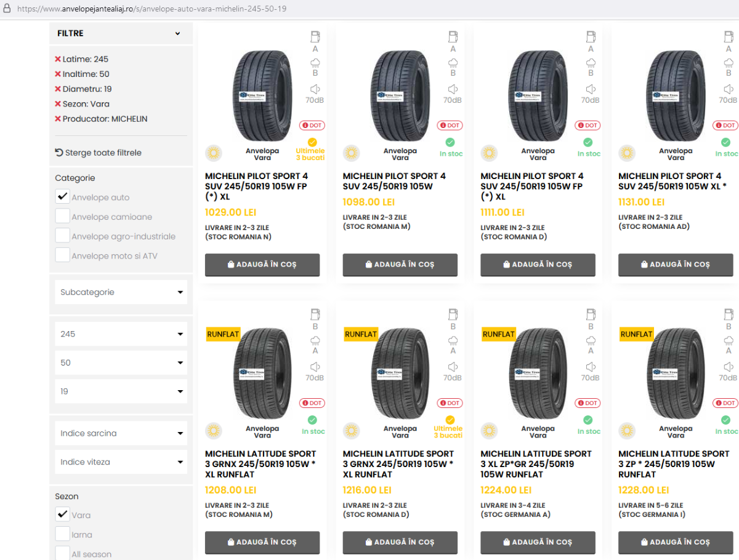Click the "(STOC ROMANIA N)" stock text
Image resolution: width=739 pixels, height=560 pixels.
point(238,237)
